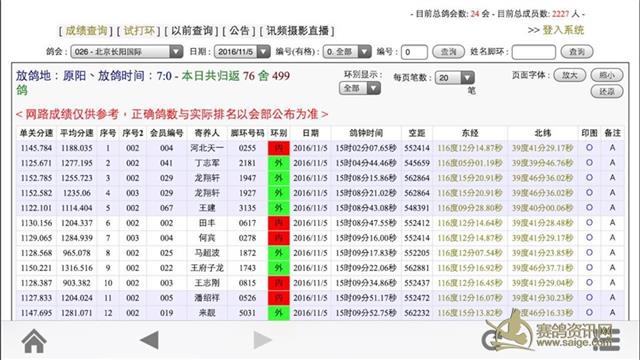
Task: Click the green 外 ring badge for 王建
Action: pos(279,208)
